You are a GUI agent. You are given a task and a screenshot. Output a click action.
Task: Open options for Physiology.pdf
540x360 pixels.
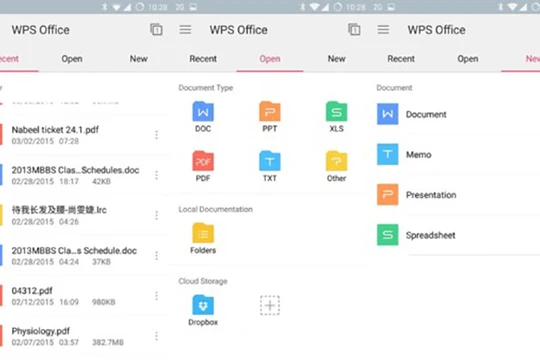point(156,336)
